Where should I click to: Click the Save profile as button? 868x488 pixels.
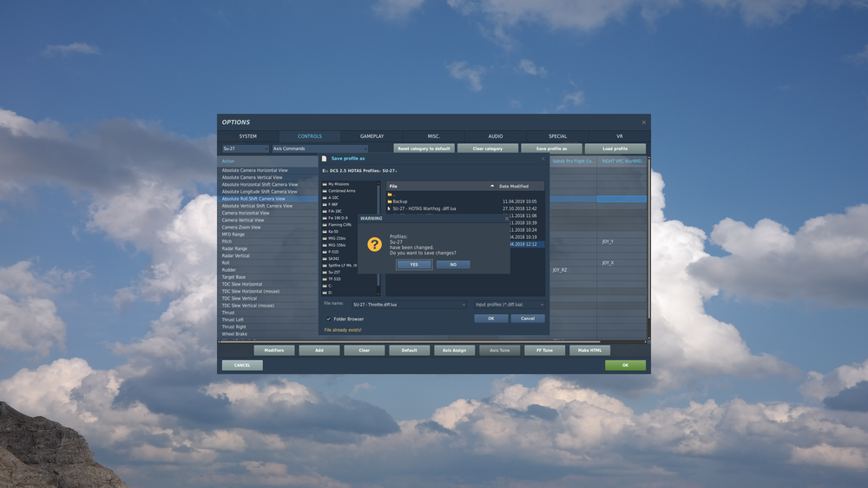tap(551, 148)
